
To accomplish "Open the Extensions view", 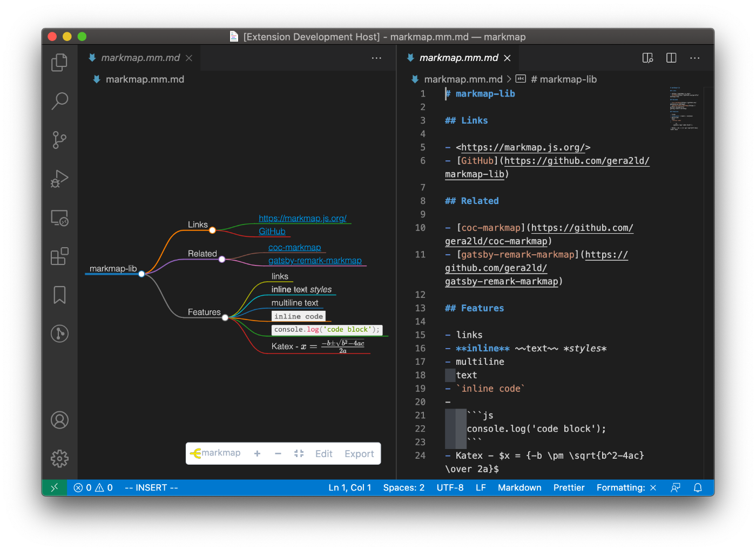I will tap(59, 256).
